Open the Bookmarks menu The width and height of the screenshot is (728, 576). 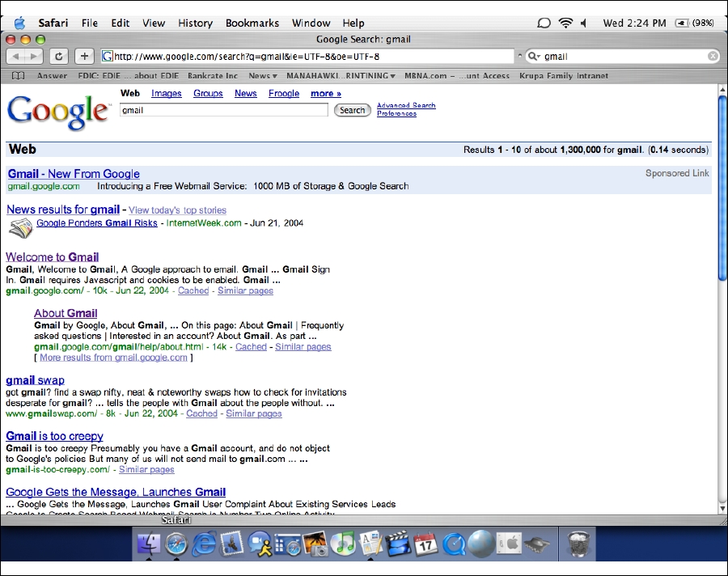(252, 23)
